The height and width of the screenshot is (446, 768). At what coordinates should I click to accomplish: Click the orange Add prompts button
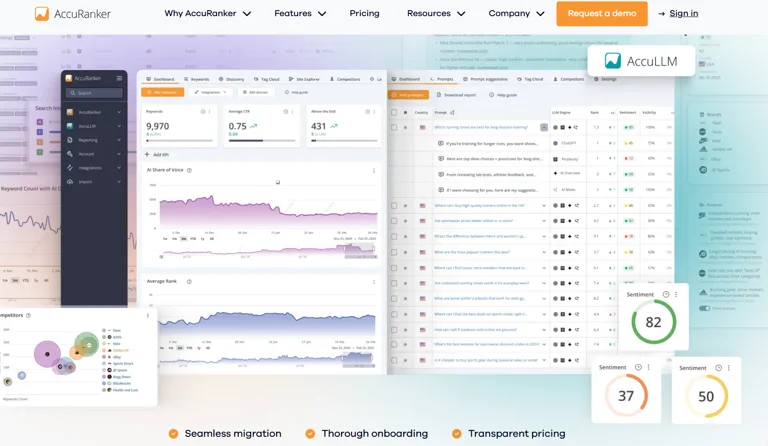point(408,95)
